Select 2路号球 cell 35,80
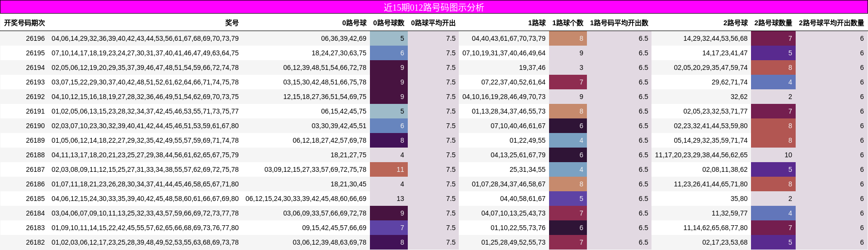 pos(739,199)
